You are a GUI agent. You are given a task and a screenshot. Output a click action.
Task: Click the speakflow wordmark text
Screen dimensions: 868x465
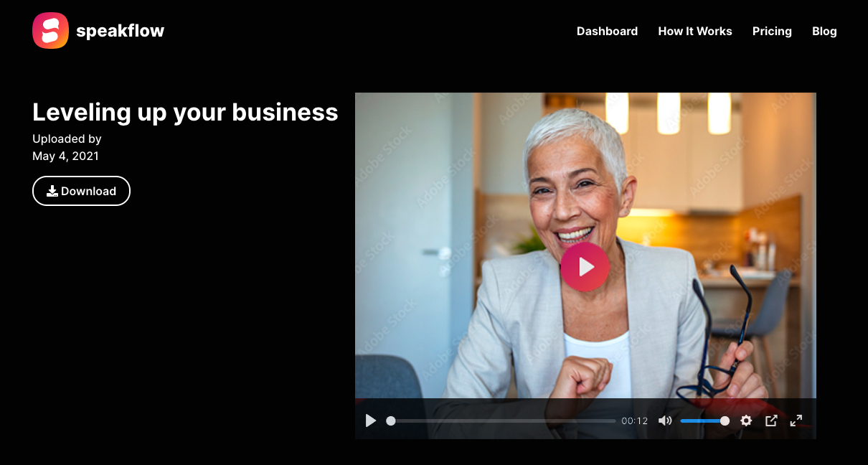120,31
